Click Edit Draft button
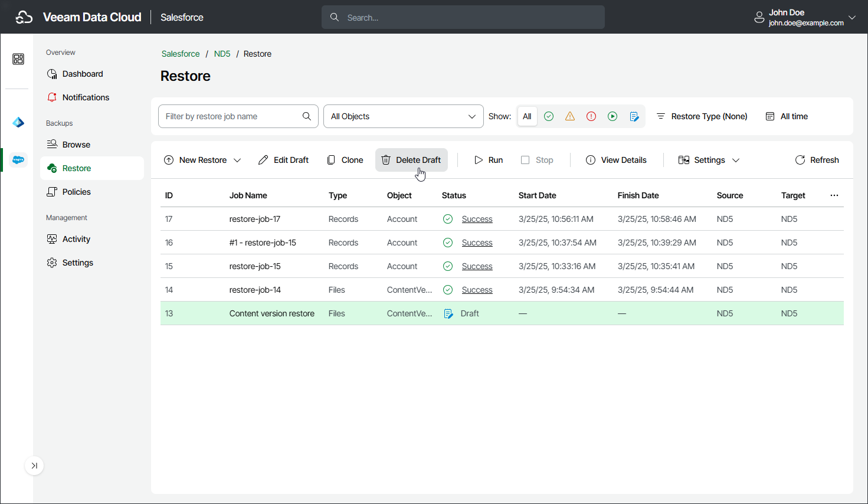Image resolution: width=868 pixels, height=504 pixels. [284, 160]
